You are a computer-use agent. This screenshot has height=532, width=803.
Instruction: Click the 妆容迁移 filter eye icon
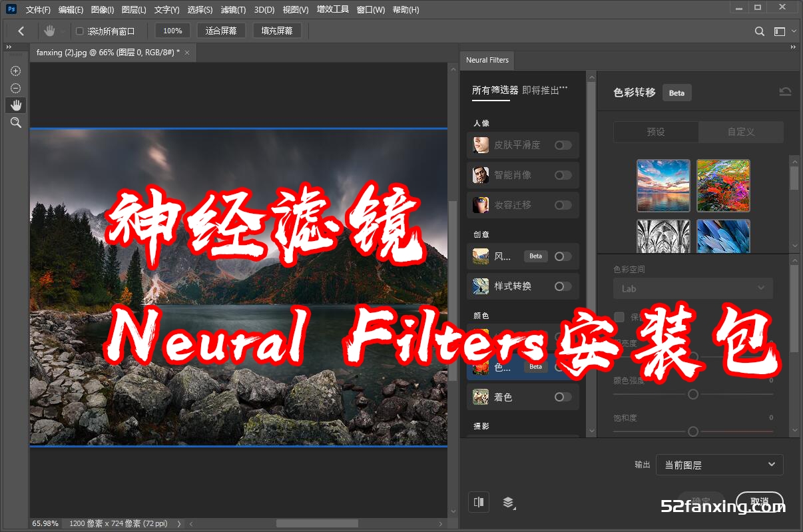click(481, 205)
